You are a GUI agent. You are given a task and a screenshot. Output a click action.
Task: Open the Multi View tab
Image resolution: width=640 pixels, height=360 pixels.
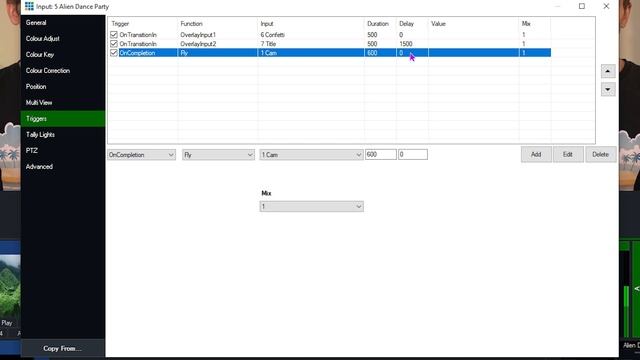(x=63, y=102)
